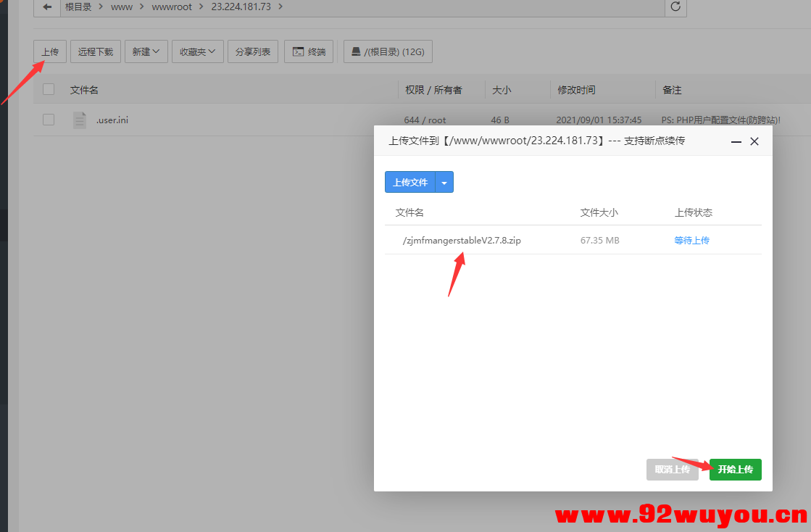The image size is (811, 532).
Task: Open the dropdown arrow beside 上传文件
Action: pyautogui.click(x=444, y=182)
